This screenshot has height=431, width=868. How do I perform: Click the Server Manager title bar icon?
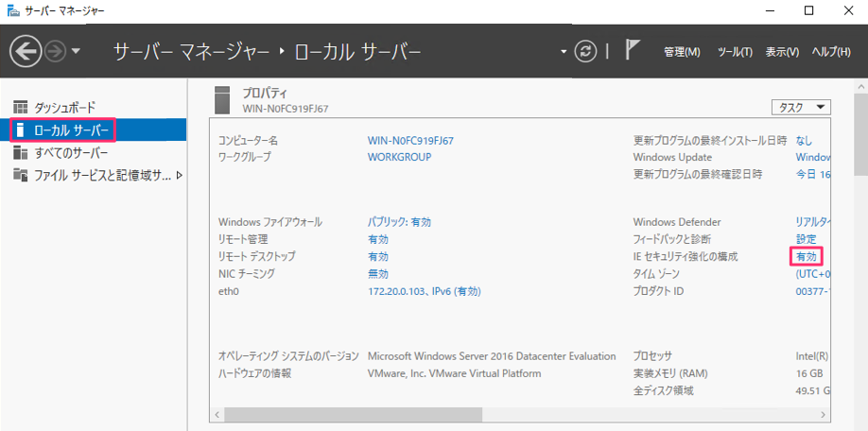tap(11, 10)
